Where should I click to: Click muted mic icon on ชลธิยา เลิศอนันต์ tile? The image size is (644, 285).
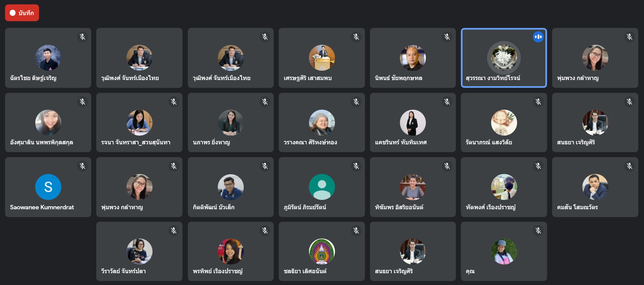(356, 230)
